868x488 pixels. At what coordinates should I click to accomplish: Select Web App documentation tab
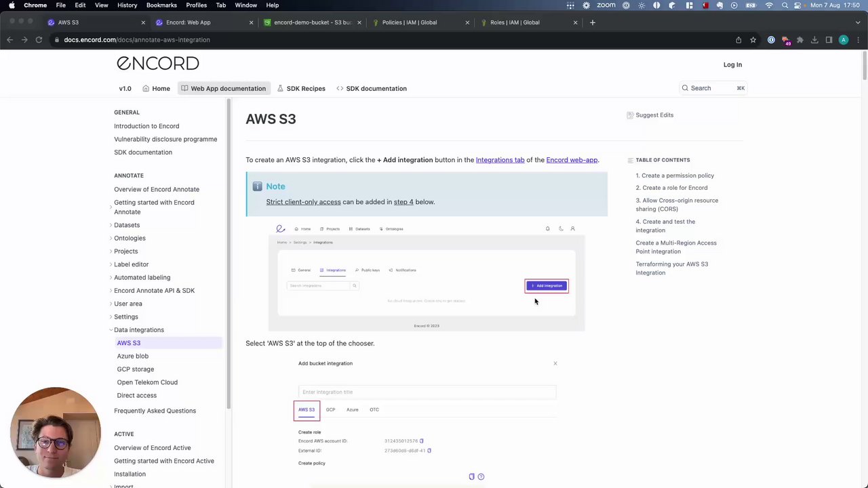[223, 88]
